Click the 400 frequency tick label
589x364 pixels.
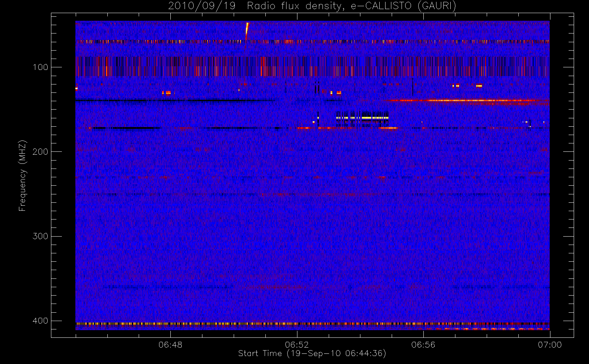pos(40,321)
